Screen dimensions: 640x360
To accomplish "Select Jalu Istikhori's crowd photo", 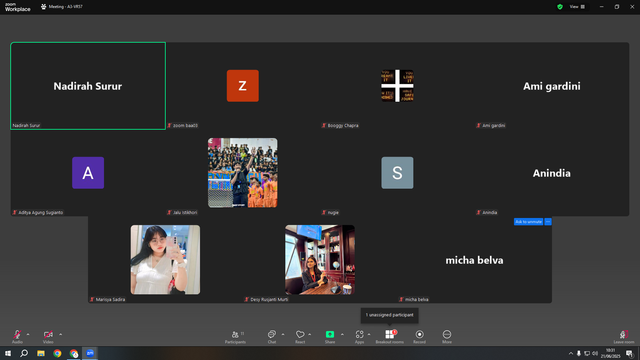I will [242, 173].
